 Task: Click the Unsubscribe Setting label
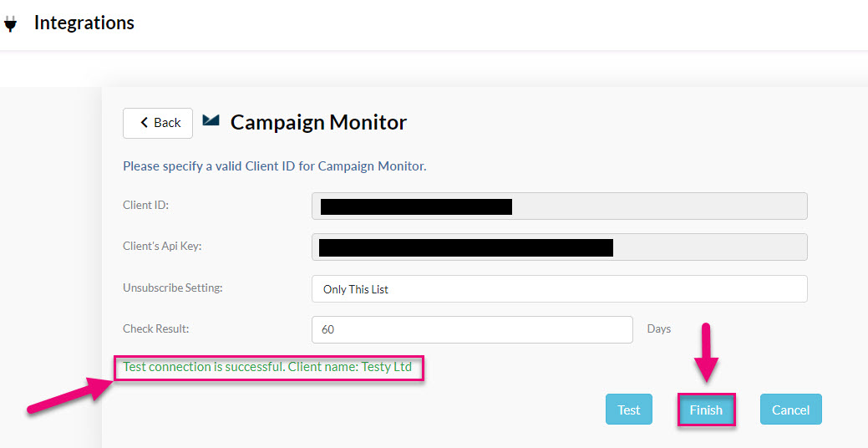pos(173,288)
